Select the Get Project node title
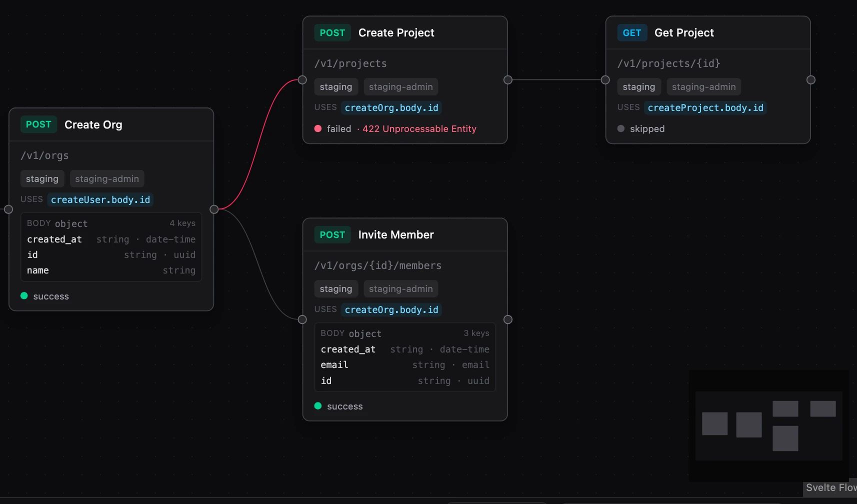 (x=684, y=33)
